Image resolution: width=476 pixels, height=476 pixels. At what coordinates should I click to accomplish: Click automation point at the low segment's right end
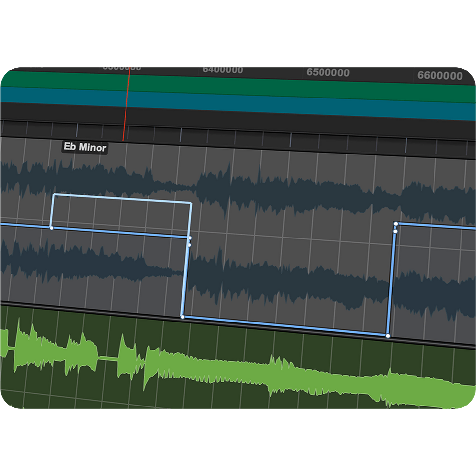coord(388,336)
